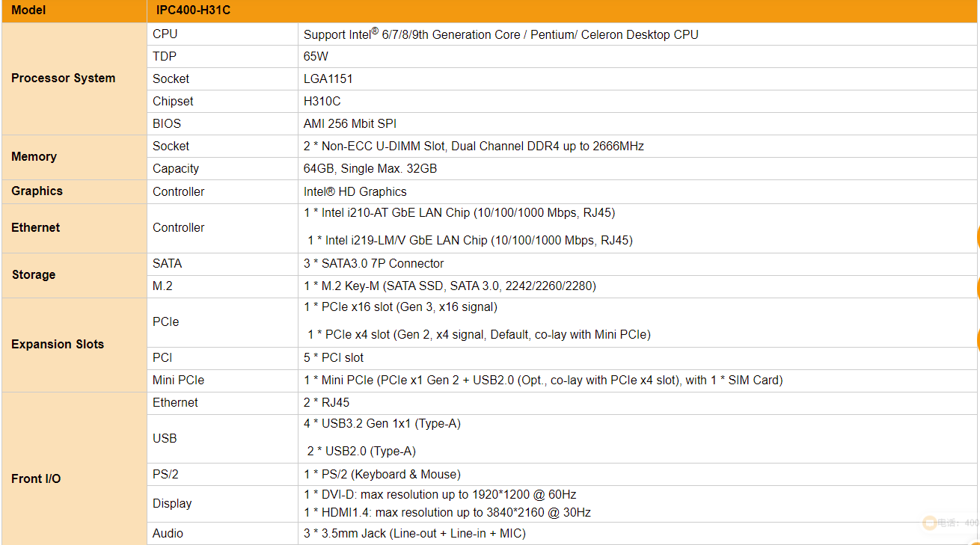980x545 pixels.
Task: Select the "Controller" label beside Intel HD Graphics
Action: pos(178,191)
